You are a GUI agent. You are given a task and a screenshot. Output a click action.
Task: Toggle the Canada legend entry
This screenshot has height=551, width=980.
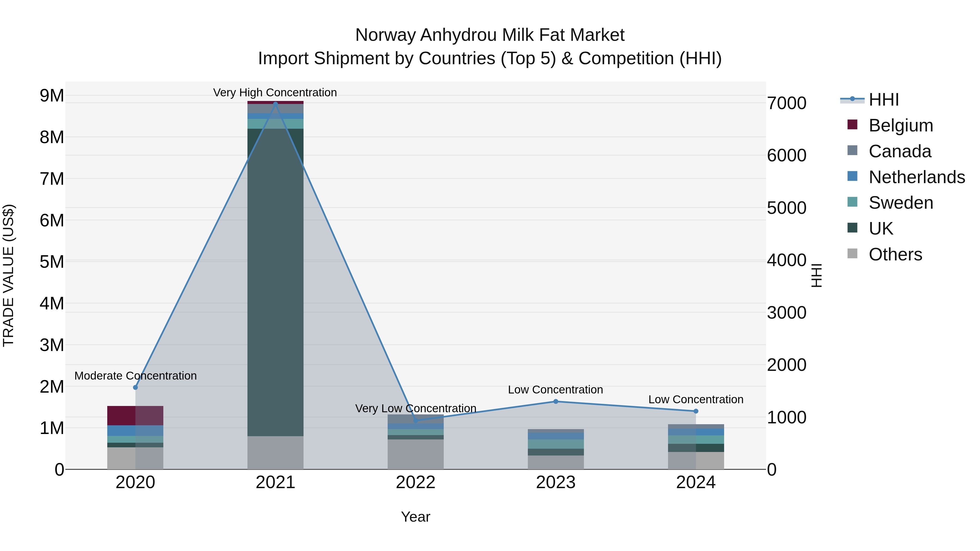click(x=889, y=151)
